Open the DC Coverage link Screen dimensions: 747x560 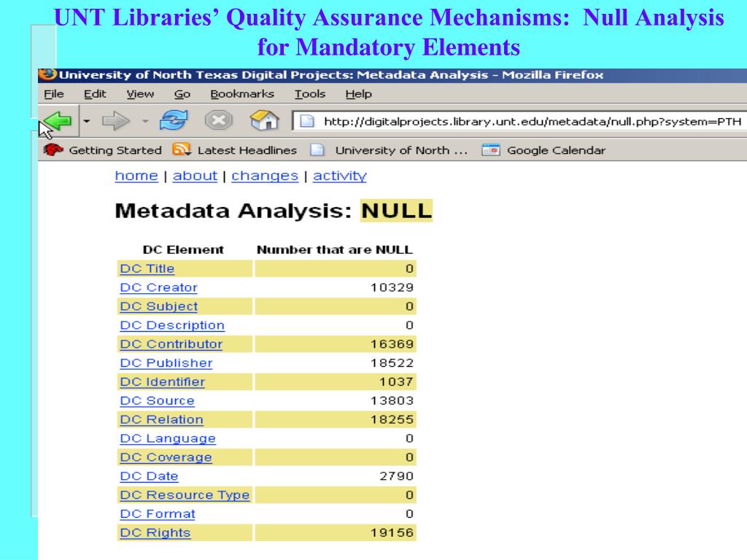[166, 458]
